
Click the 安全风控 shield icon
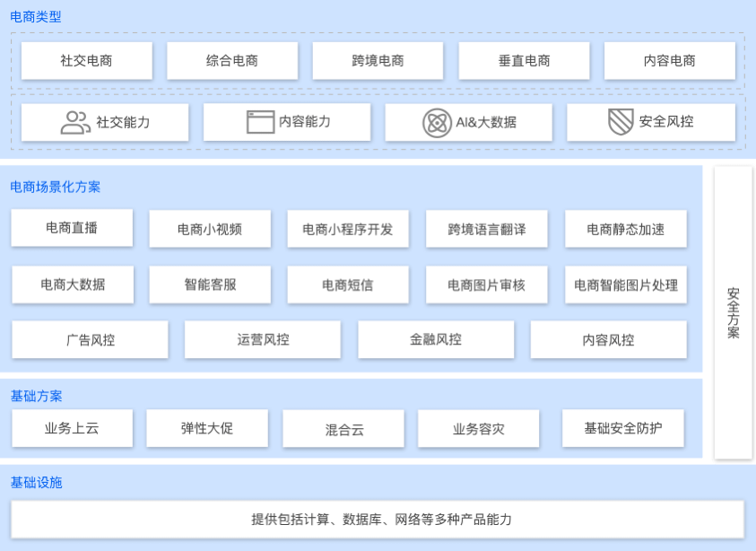point(620,121)
